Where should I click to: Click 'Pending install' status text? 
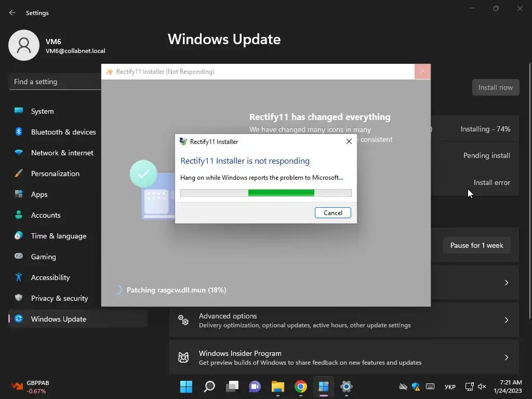click(x=486, y=155)
